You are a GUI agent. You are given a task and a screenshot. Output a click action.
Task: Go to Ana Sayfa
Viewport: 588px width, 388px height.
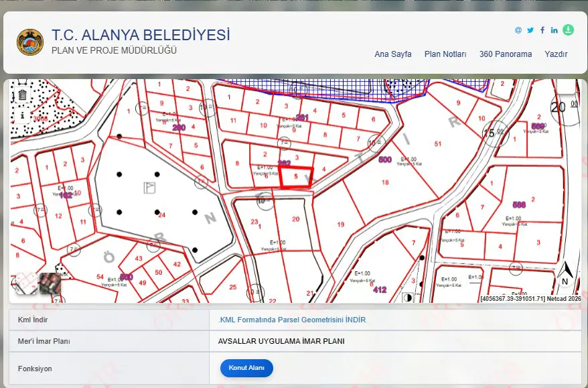[393, 54]
